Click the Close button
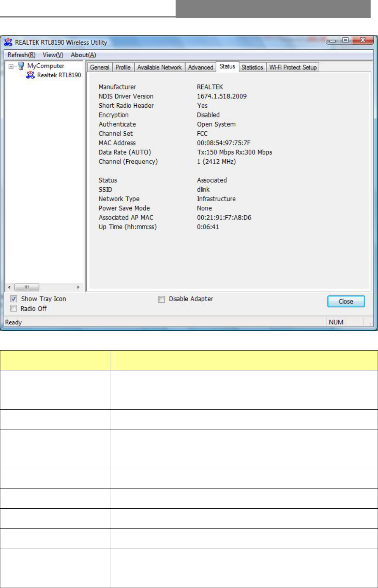 346,301
